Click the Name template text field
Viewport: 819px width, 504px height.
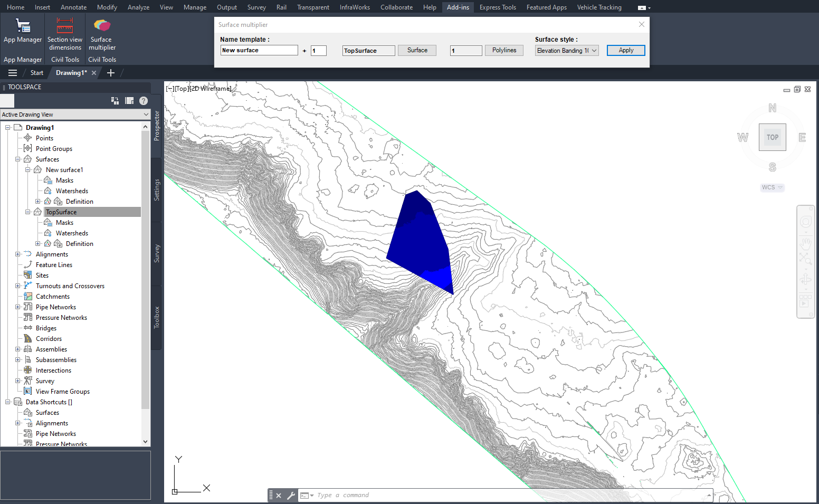pyautogui.click(x=259, y=51)
